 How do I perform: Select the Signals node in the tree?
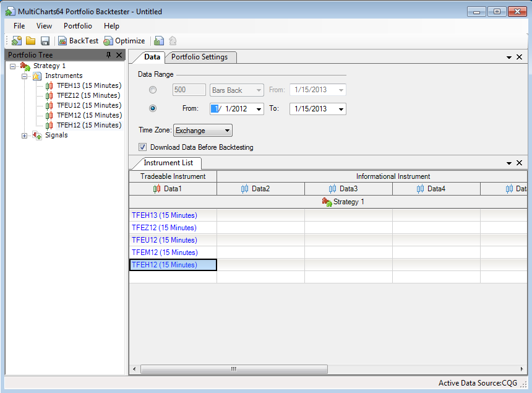56,135
